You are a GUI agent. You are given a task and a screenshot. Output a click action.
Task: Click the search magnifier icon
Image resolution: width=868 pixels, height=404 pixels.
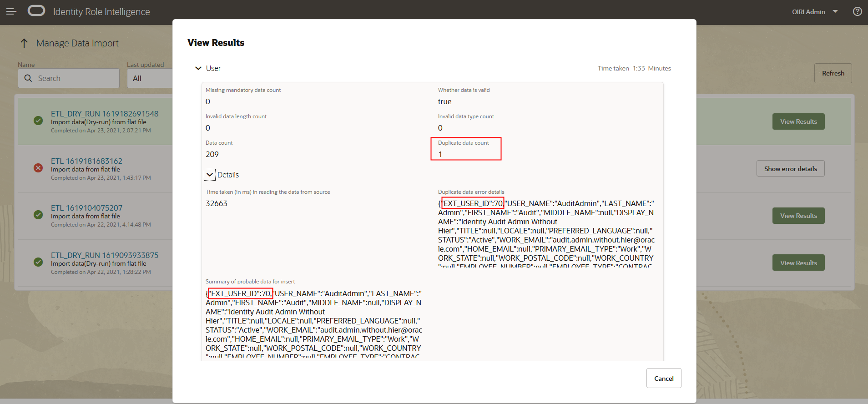pos(28,78)
